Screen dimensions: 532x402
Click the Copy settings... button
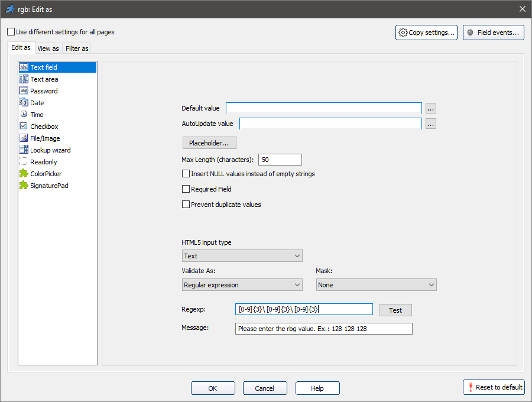(427, 33)
